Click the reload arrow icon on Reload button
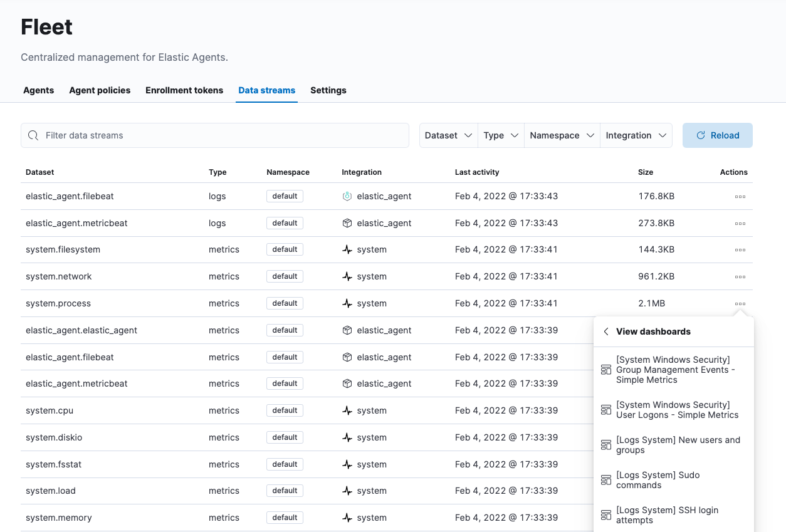 (x=701, y=135)
